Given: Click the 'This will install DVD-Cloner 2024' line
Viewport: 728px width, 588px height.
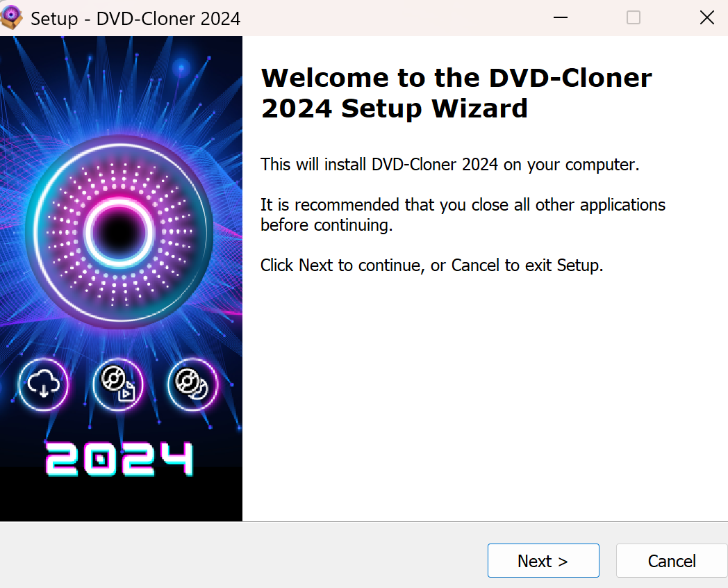Looking at the screenshot, I should click(x=450, y=165).
